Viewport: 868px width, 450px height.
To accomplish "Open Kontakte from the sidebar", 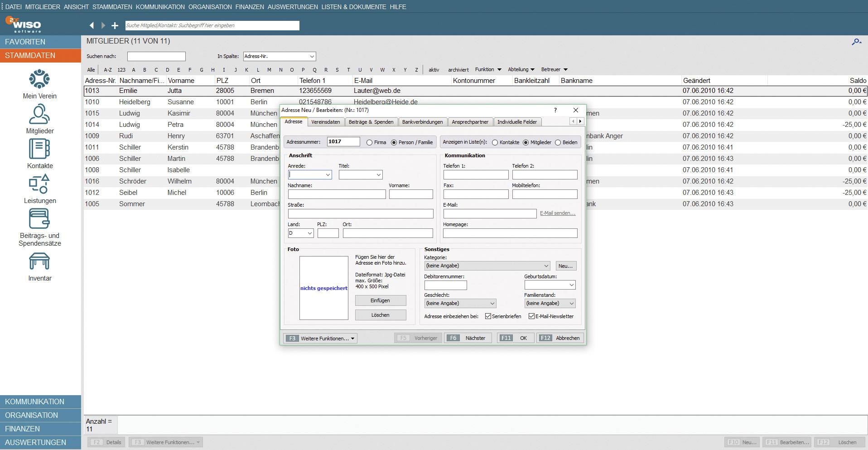I will (x=39, y=150).
